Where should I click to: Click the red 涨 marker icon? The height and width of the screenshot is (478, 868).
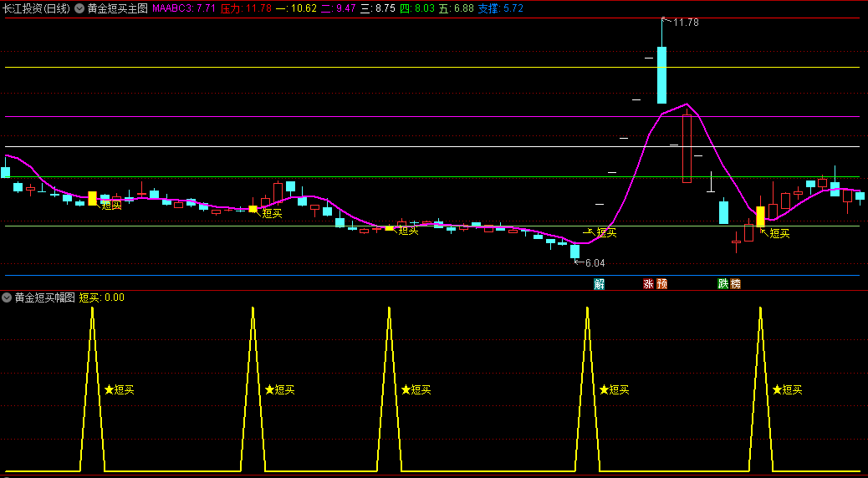click(648, 284)
